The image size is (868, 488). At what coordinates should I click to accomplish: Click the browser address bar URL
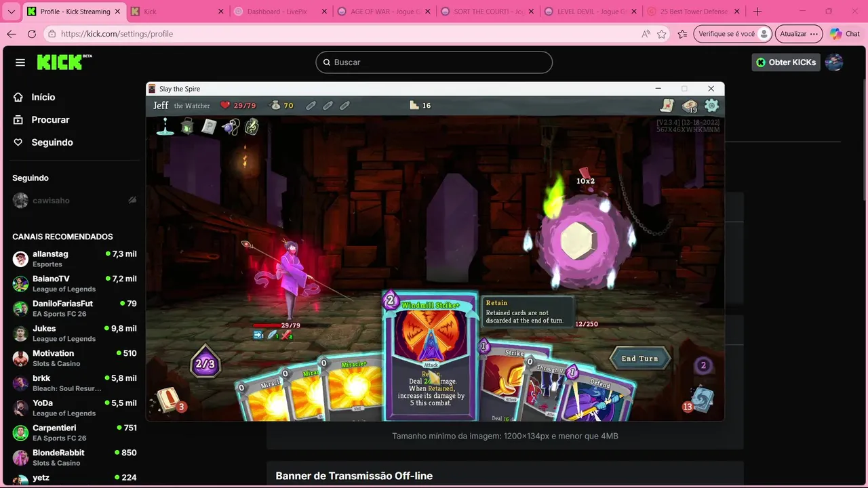[117, 34]
